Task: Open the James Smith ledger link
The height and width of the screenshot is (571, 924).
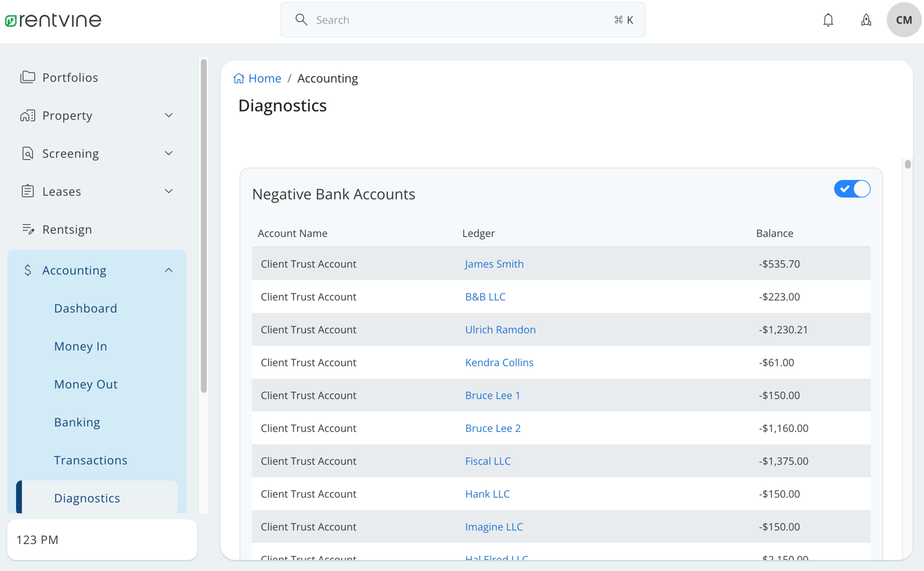Action: coord(494,263)
